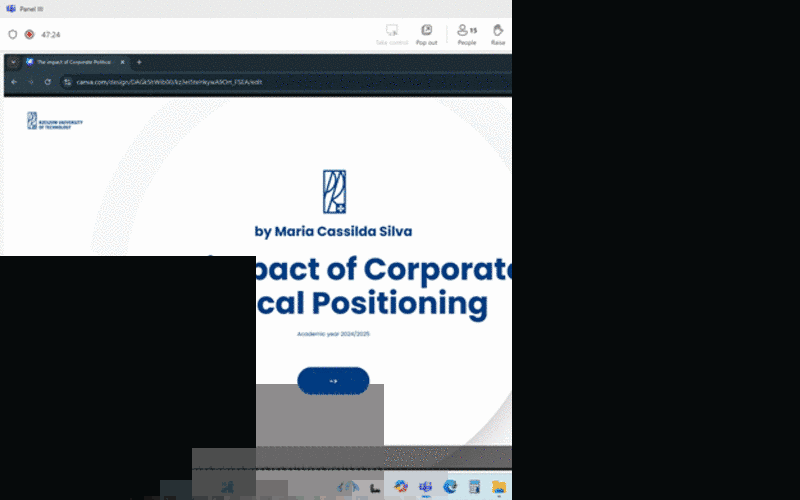Open Microsoft Edge from the taskbar
This screenshot has width=800, height=500.
[x=450, y=487]
